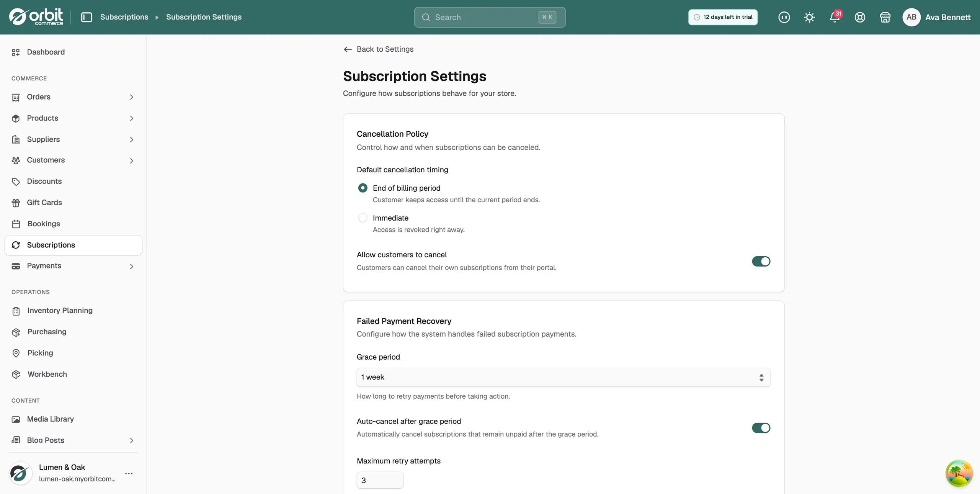Open store options three-dot menu
Viewport: 980px width, 494px height.
tap(129, 473)
